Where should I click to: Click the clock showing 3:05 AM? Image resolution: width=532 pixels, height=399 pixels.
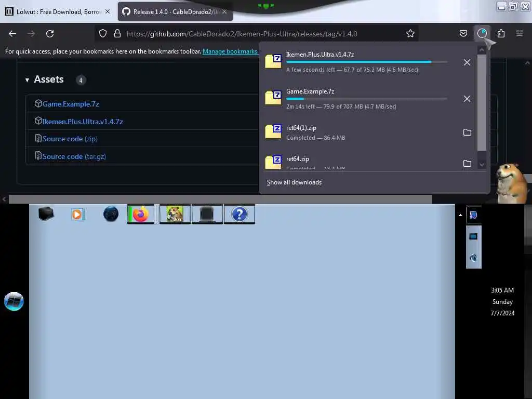pos(502,290)
